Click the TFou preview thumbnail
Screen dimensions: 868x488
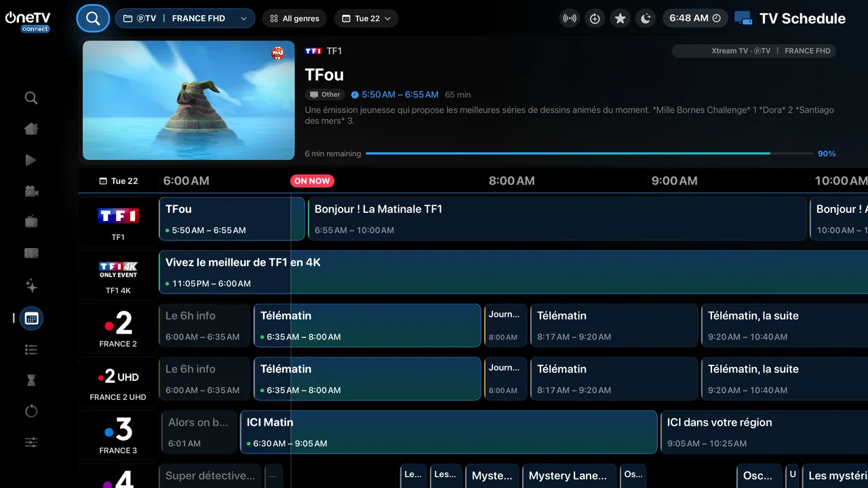[x=189, y=100]
